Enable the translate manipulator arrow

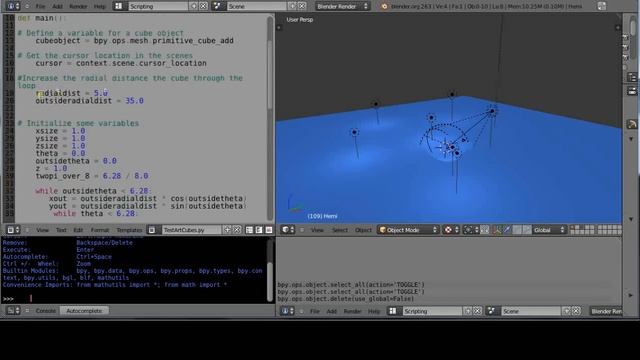[x=507, y=230]
